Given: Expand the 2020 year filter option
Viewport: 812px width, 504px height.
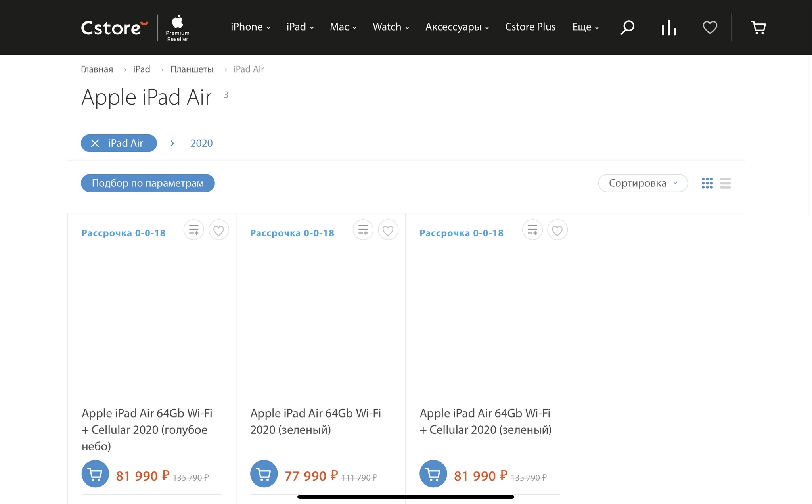Looking at the screenshot, I should [x=201, y=142].
